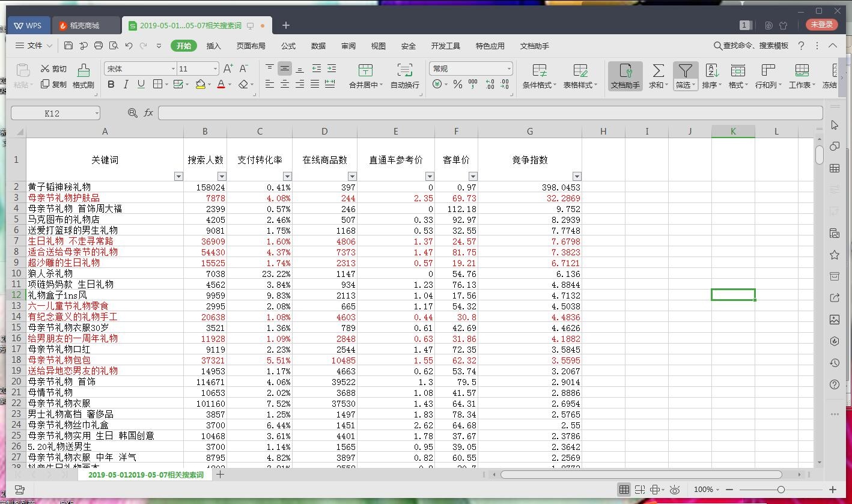Open Print Preview from quick access toolbar
The height and width of the screenshot is (504, 852).
114,46
